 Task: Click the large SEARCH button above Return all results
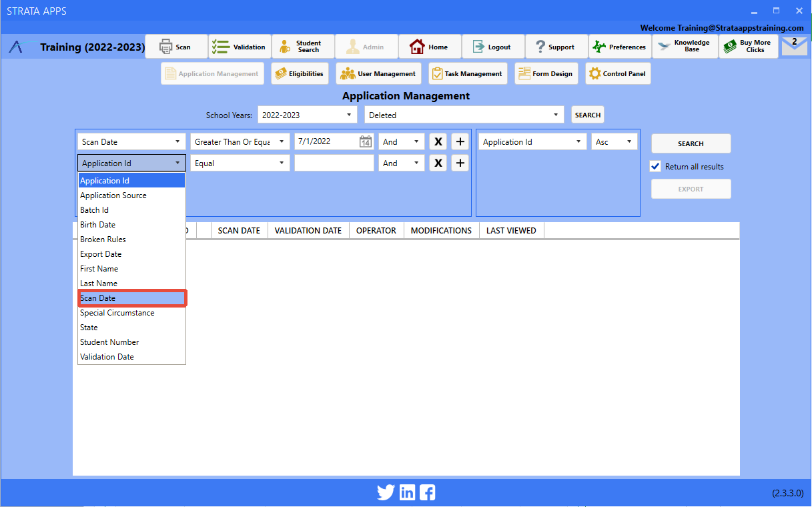click(691, 143)
